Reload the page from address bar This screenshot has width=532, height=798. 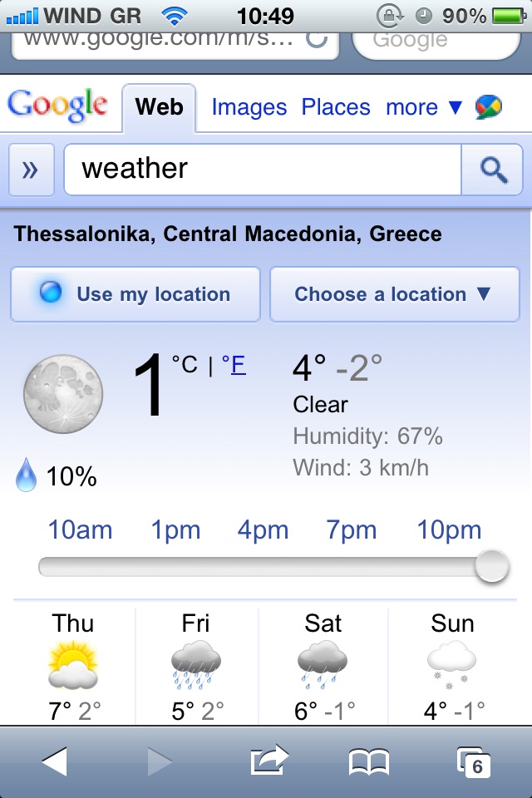coord(317,39)
